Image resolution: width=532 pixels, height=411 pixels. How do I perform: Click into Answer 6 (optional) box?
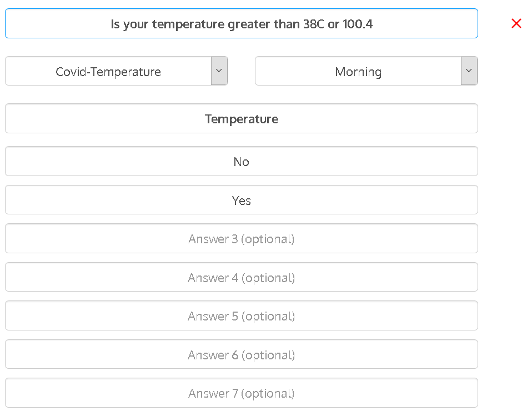pyautogui.click(x=242, y=355)
